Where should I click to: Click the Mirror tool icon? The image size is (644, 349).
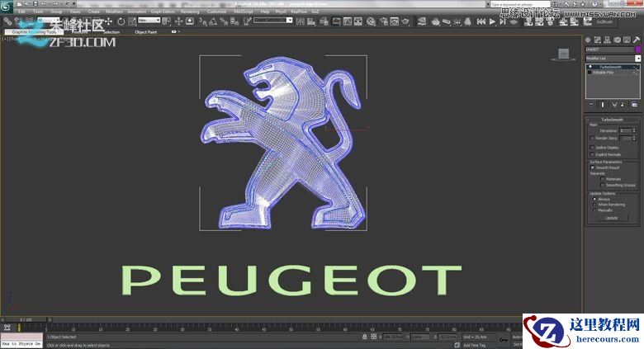pyautogui.click(x=301, y=21)
